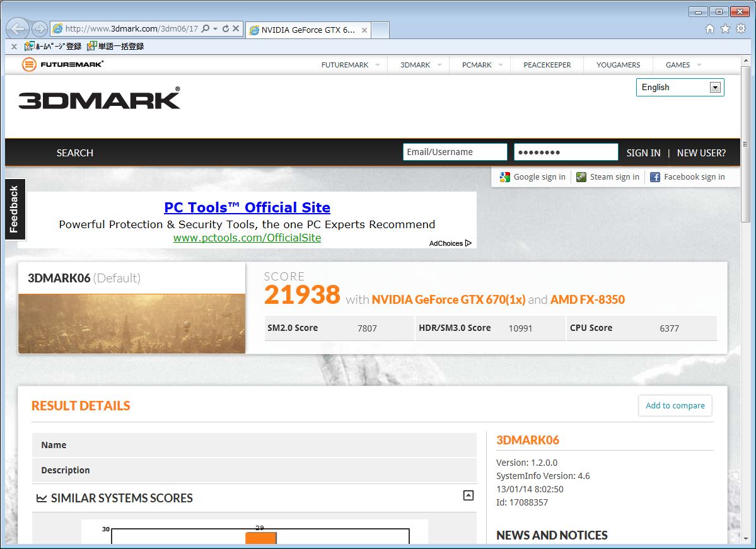The width and height of the screenshot is (756, 549).
Task: Click the Steam sign in link text
Action: pyautogui.click(x=615, y=177)
